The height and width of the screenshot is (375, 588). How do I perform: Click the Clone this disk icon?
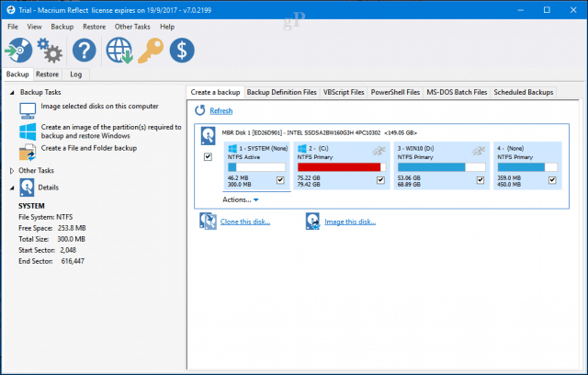point(209,222)
